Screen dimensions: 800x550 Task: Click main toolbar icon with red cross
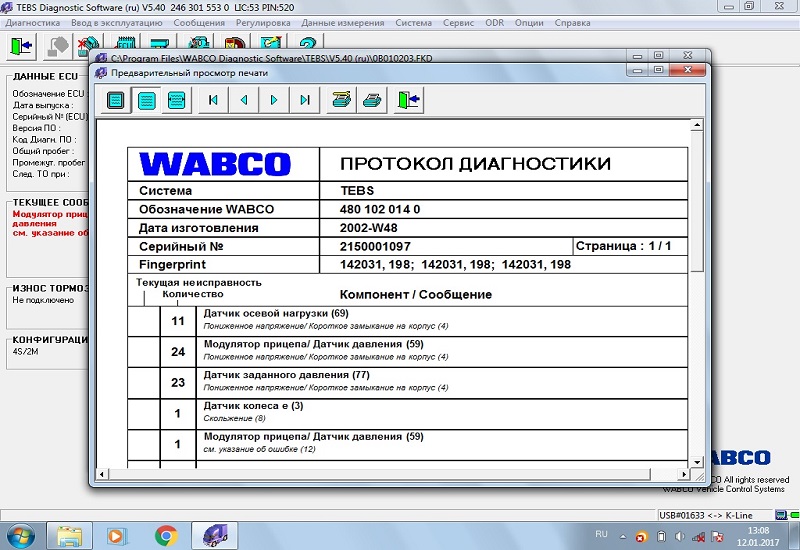pos(88,43)
